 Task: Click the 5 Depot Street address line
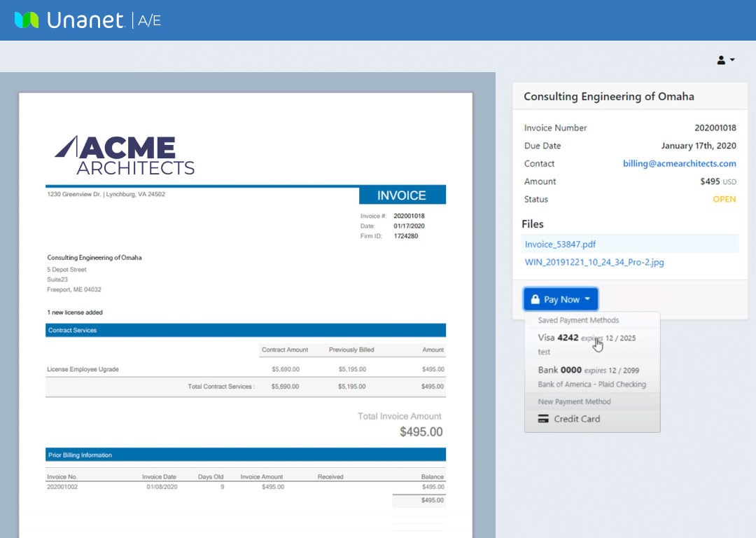click(x=66, y=270)
